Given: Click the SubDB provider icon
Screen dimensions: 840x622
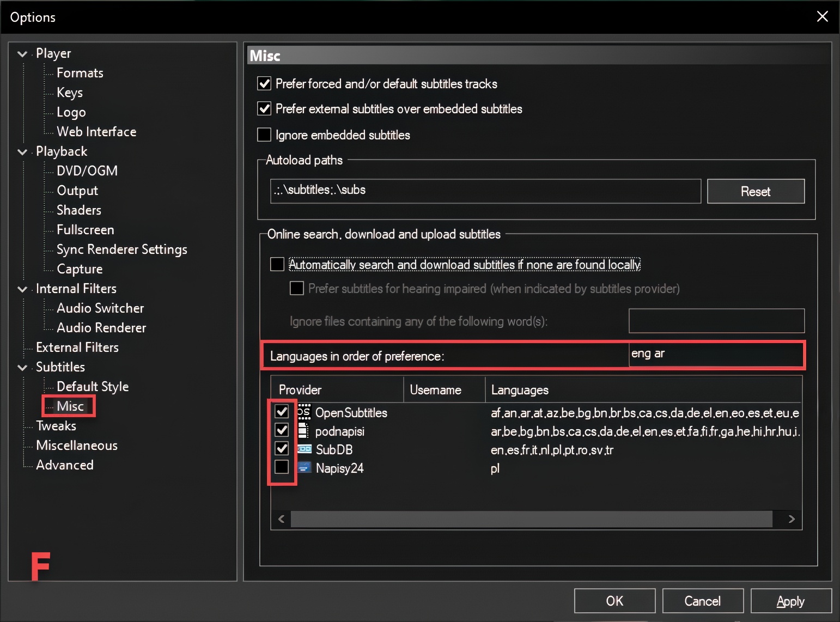Looking at the screenshot, I should pos(304,449).
